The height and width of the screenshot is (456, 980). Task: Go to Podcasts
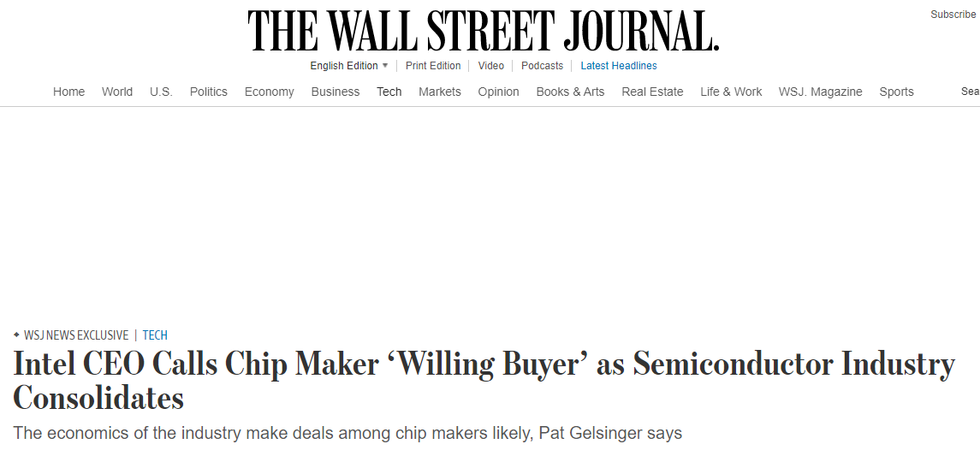(542, 66)
